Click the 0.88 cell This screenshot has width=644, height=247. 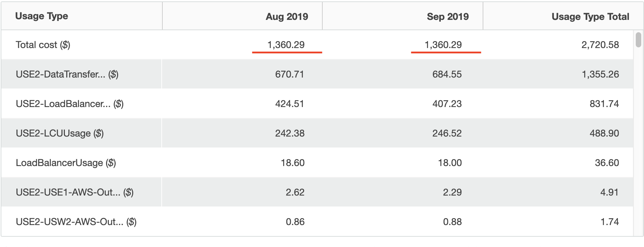pyautogui.click(x=452, y=222)
